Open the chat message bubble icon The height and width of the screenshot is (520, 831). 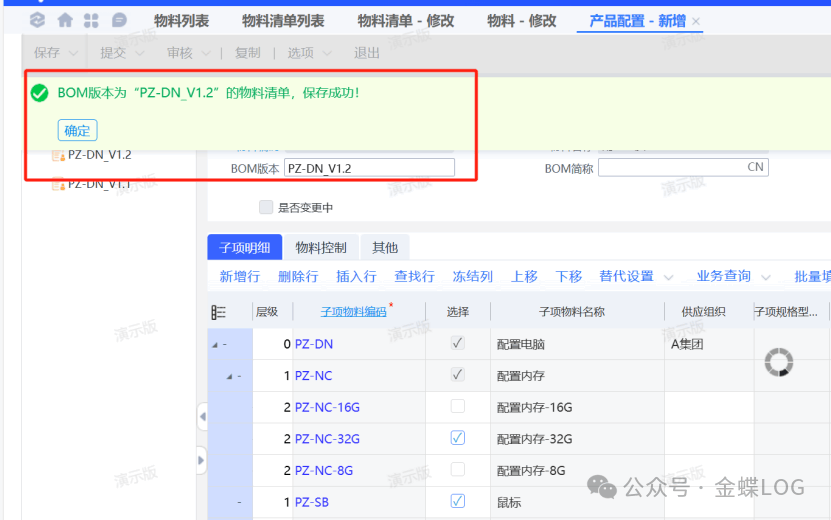click(119, 20)
